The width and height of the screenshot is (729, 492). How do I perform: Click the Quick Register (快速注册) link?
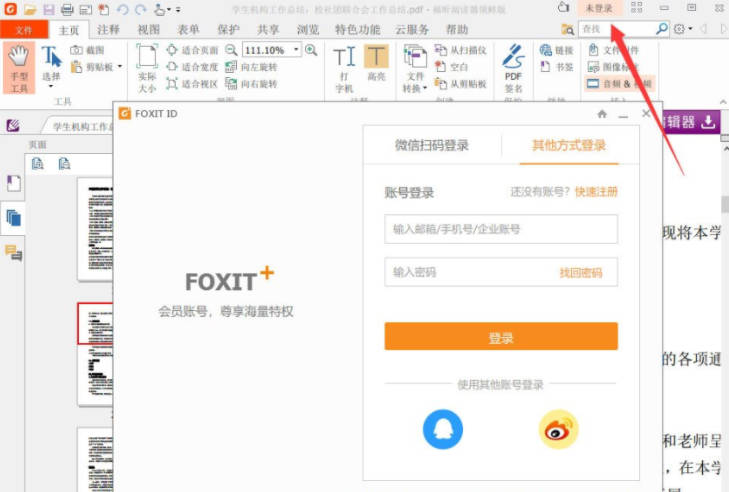596,192
